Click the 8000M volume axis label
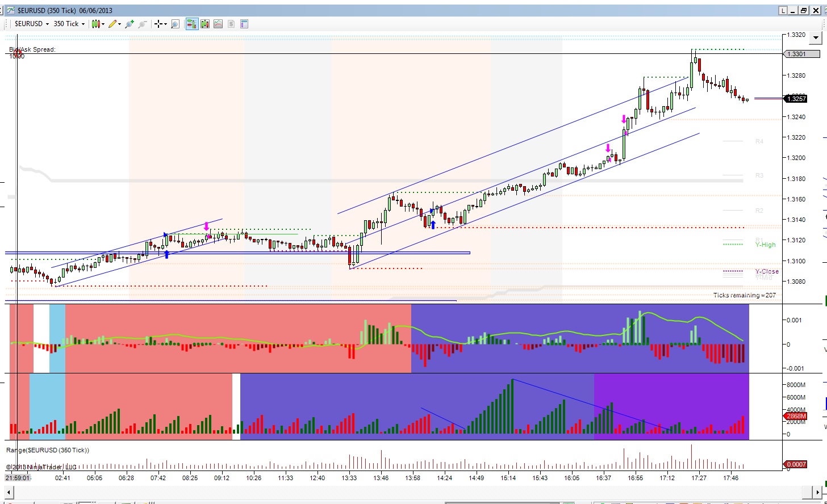This screenshot has height=504, width=827. [796, 385]
